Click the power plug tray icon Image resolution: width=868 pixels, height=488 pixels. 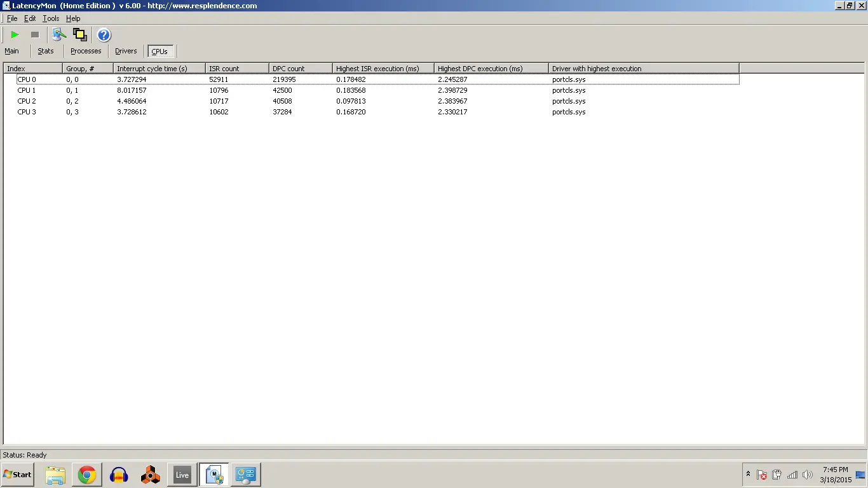(776, 475)
